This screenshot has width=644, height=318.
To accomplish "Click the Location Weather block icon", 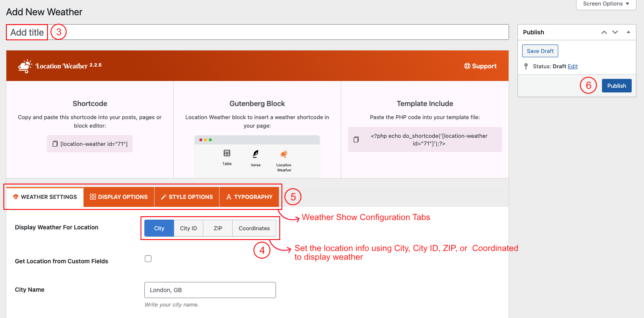I will click(284, 154).
